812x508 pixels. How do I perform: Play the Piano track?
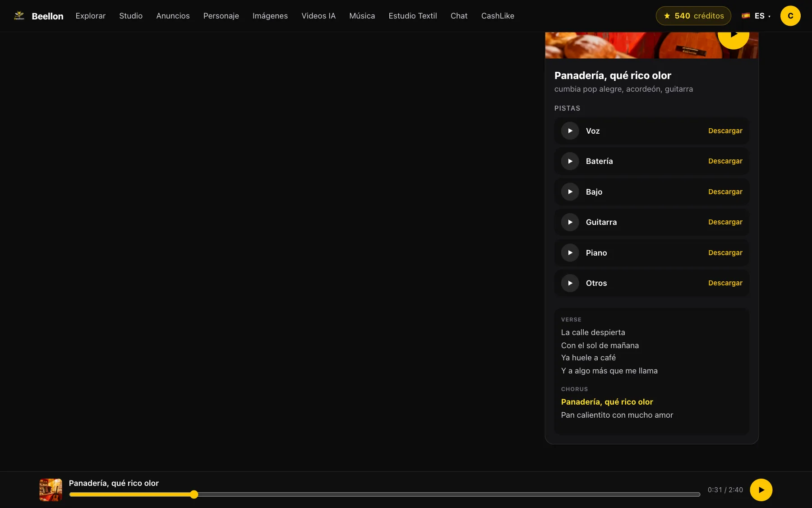(x=570, y=253)
